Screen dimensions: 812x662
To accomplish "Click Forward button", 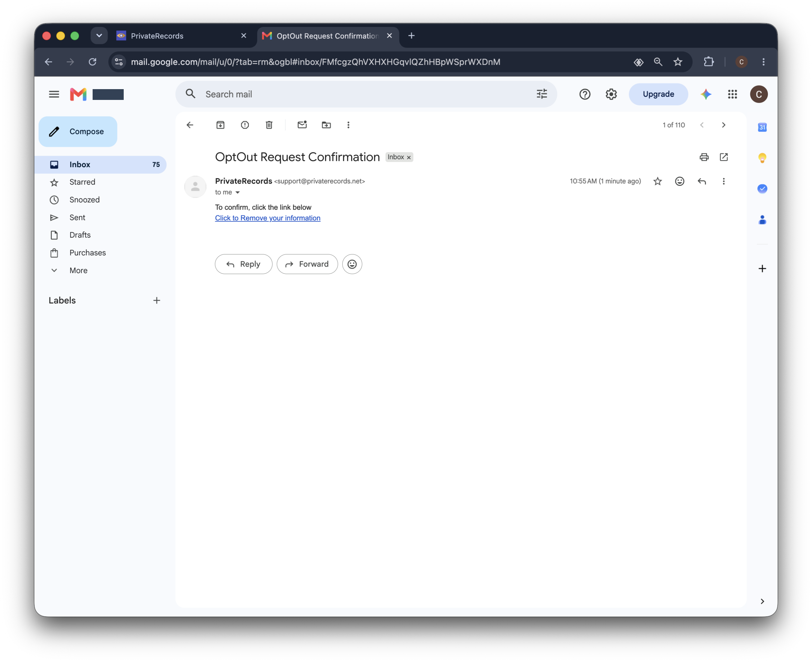I will pos(307,264).
